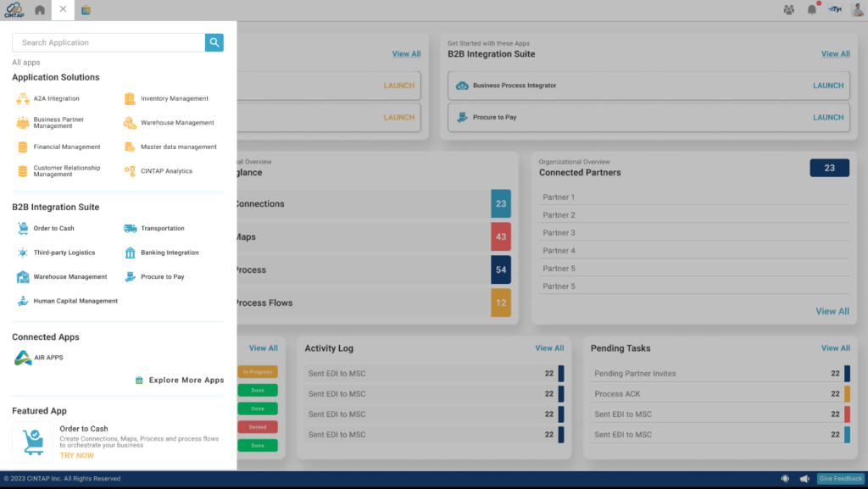Open Process ACK pending task
The image size is (868, 489).
tap(721, 394)
